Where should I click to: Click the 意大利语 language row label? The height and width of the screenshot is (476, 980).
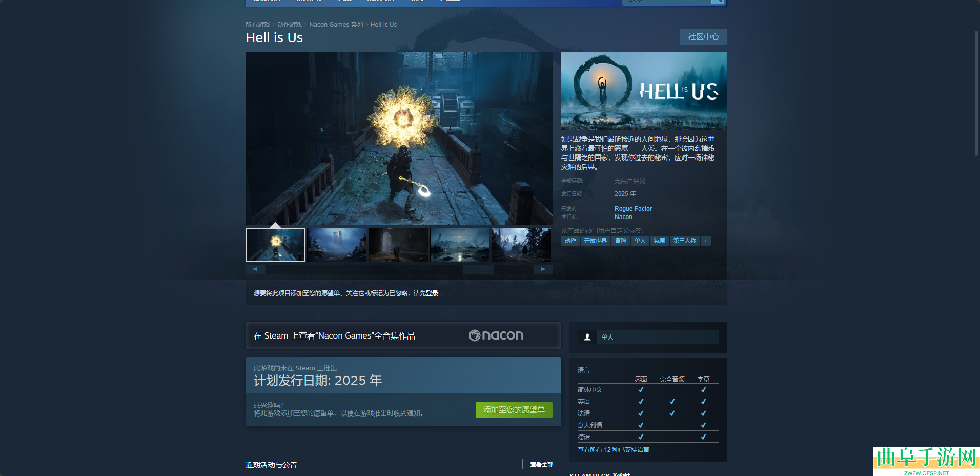coord(590,425)
